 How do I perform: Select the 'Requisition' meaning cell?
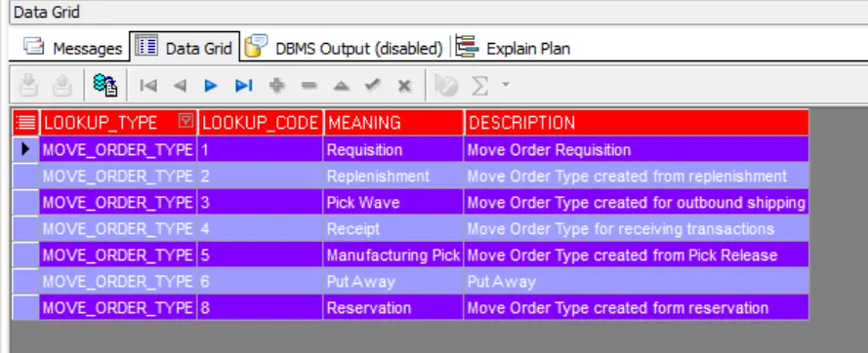[x=393, y=149]
